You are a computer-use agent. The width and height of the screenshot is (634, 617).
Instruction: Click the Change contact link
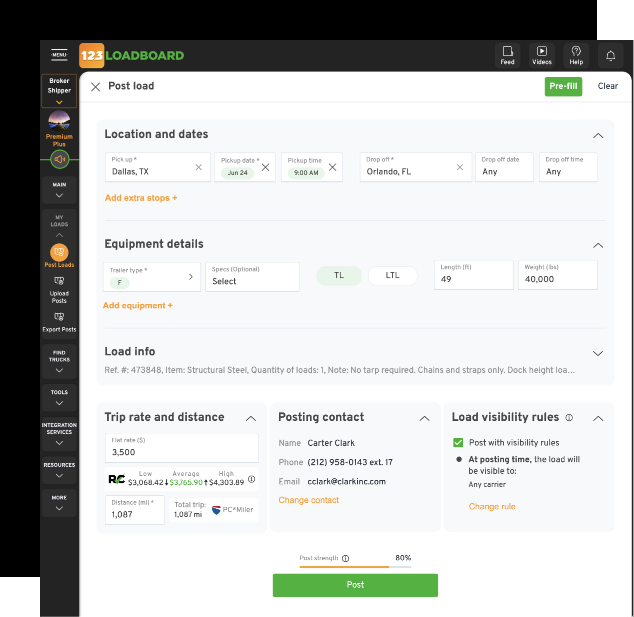point(309,500)
